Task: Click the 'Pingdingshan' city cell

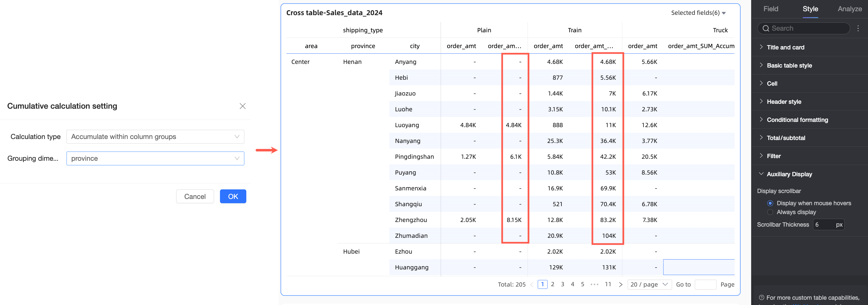Action: [x=414, y=157]
